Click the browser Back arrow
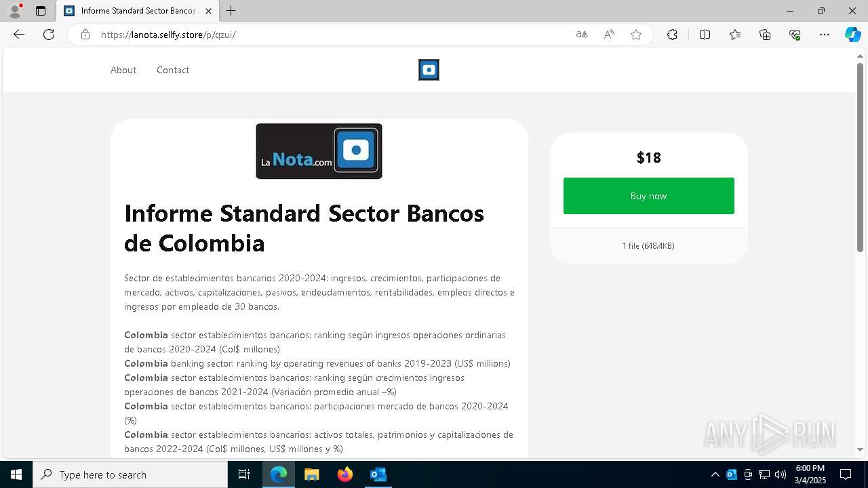868x488 pixels. (19, 35)
